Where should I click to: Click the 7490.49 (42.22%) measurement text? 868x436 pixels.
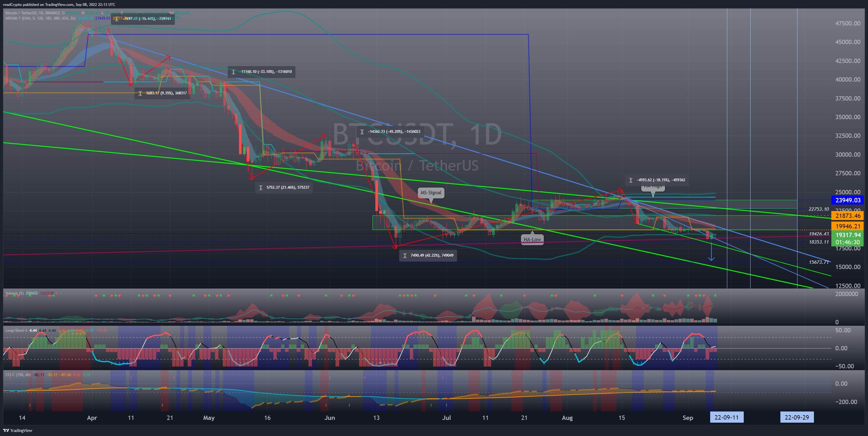(x=432, y=255)
